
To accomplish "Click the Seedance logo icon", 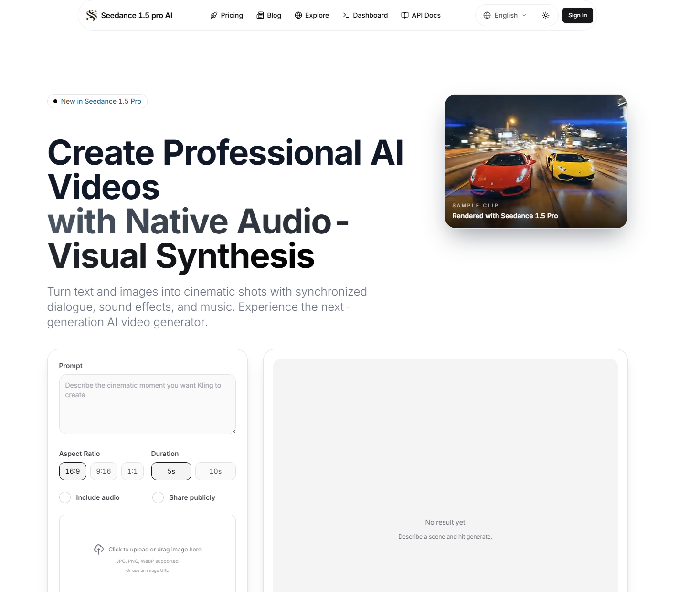I will point(91,15).
